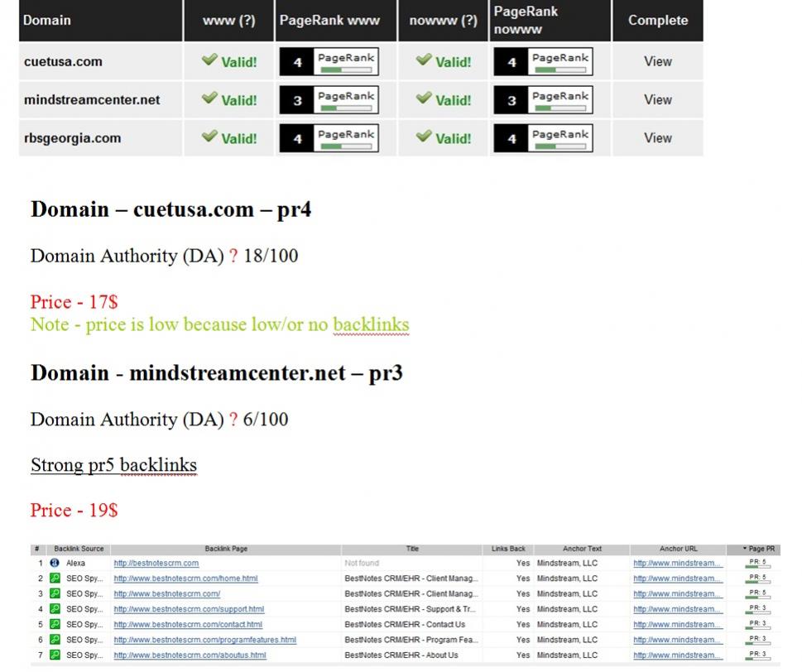
Task: Click the Complete table header
Action: (658, 21)
